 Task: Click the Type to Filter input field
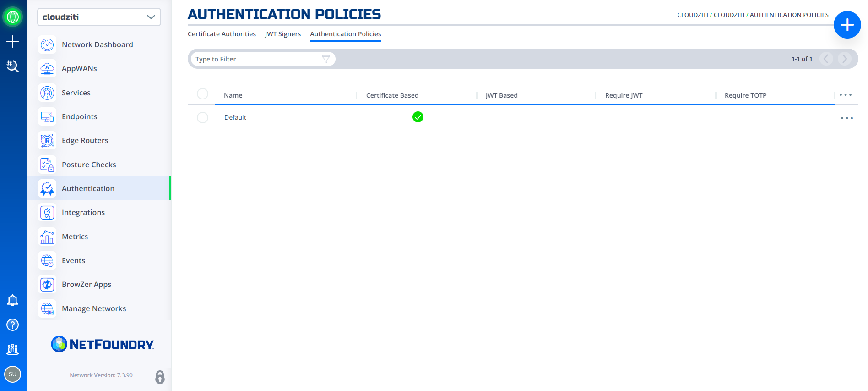[x=263, y=59]
